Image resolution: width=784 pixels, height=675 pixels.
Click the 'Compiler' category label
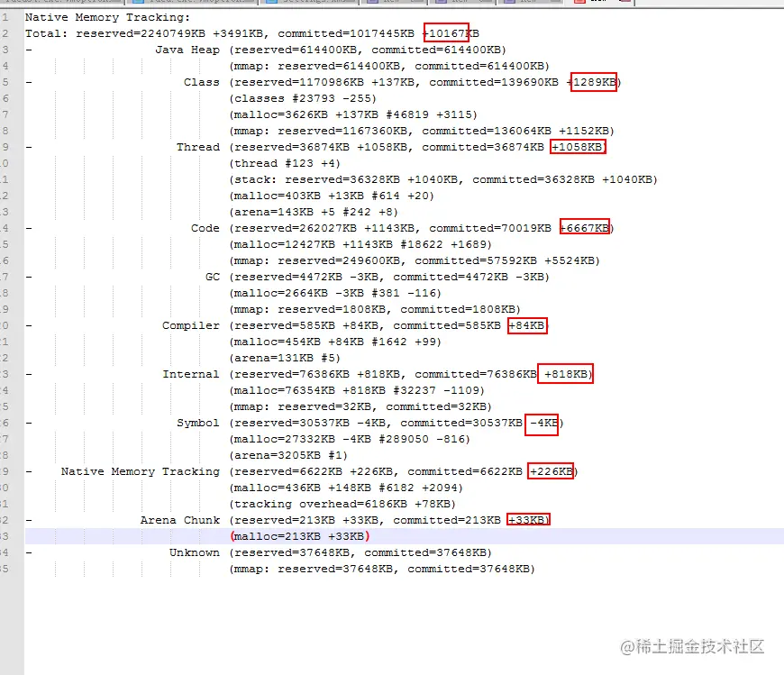click(x=191, y=325)
